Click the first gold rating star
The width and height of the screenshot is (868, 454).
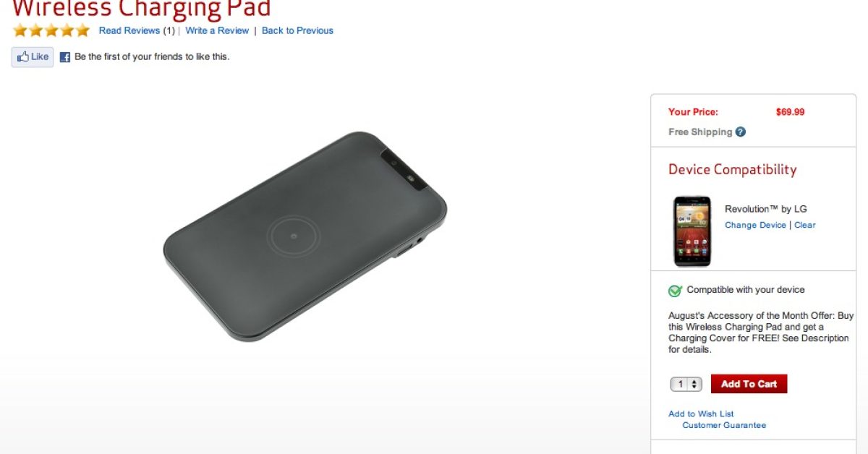[20, 30]
